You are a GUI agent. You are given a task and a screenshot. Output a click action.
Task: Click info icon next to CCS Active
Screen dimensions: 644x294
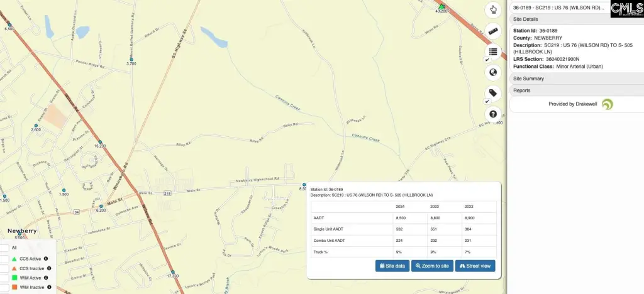pyautogui.click(x=47, y=259)
